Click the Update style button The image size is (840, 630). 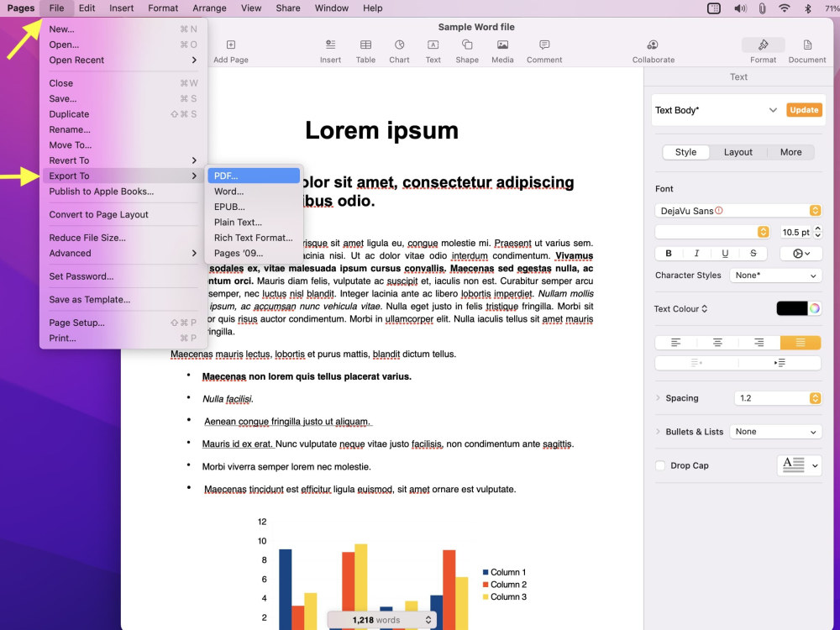tap(804, 110)
